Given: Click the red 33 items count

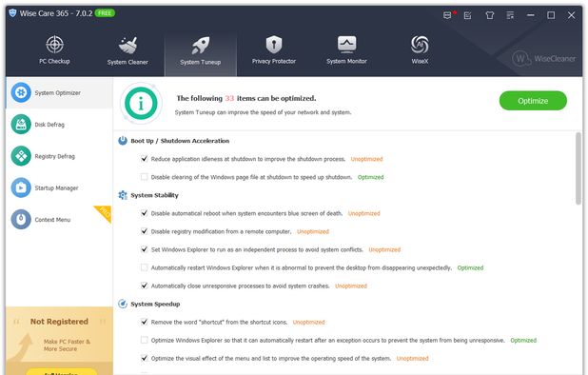Looking at the screenshot, I should click(x=229, y=98).
